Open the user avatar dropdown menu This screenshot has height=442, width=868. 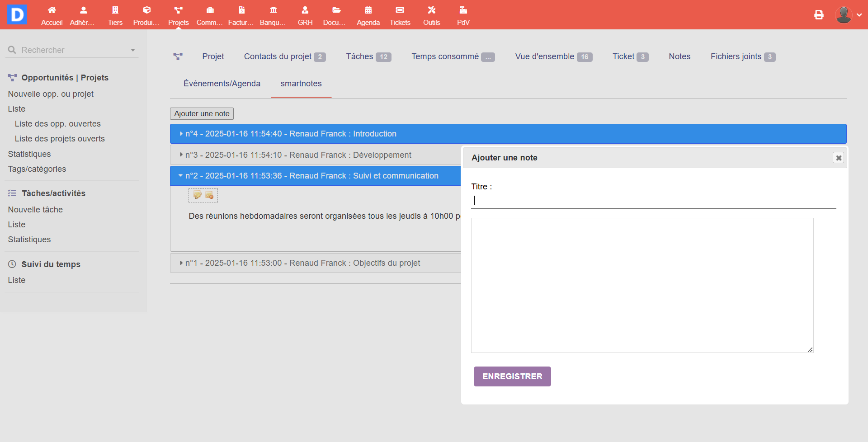pos(848,15)
